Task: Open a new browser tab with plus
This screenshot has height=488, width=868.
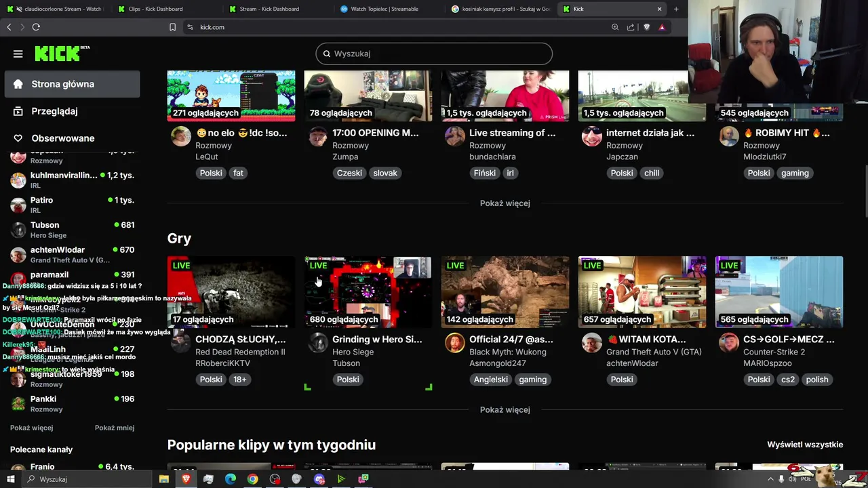Action: pos(676,9)
